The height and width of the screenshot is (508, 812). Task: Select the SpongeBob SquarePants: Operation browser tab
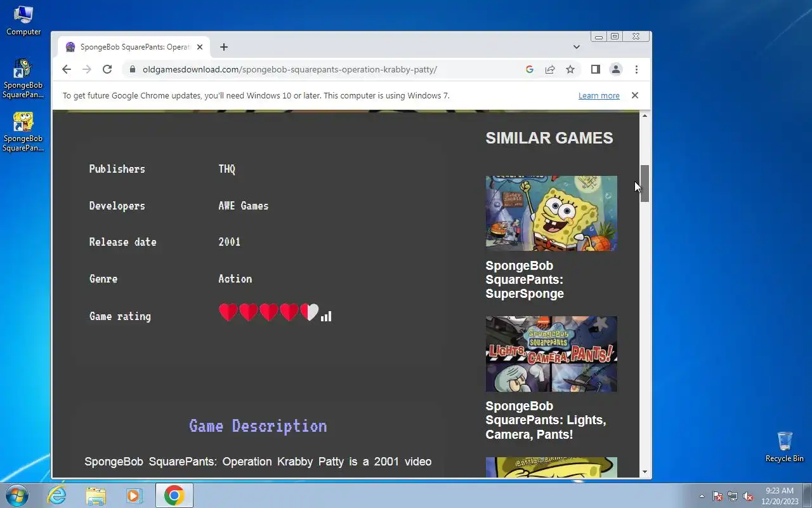coord(134,47)
